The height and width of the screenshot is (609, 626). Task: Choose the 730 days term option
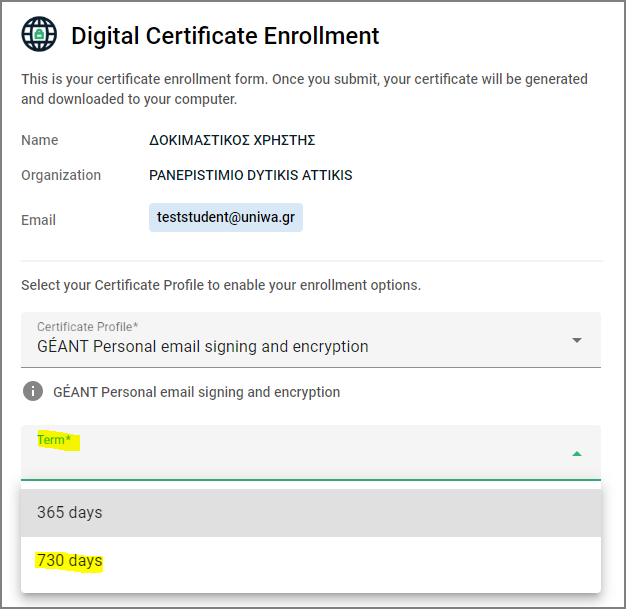[x=311, y=561]
